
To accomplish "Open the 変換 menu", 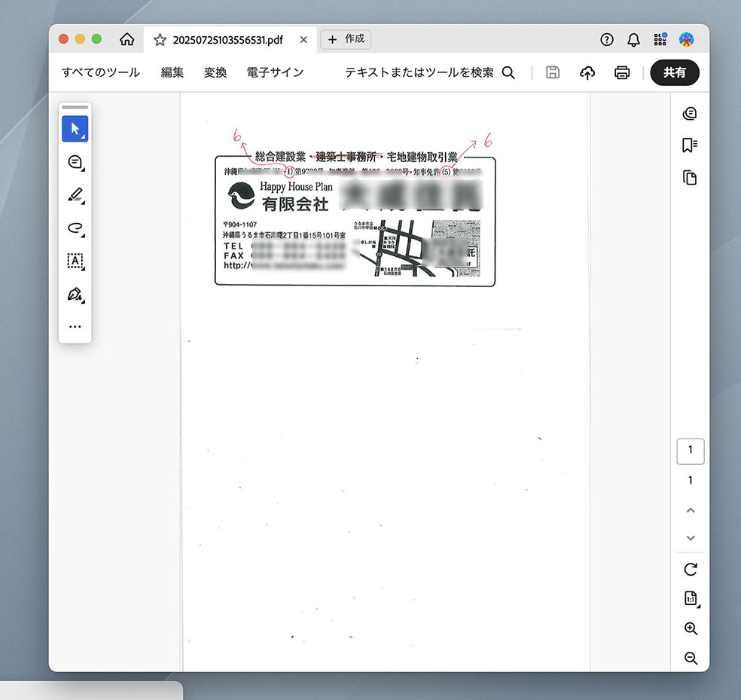I will pyautogui.click(x=215, y=72).
